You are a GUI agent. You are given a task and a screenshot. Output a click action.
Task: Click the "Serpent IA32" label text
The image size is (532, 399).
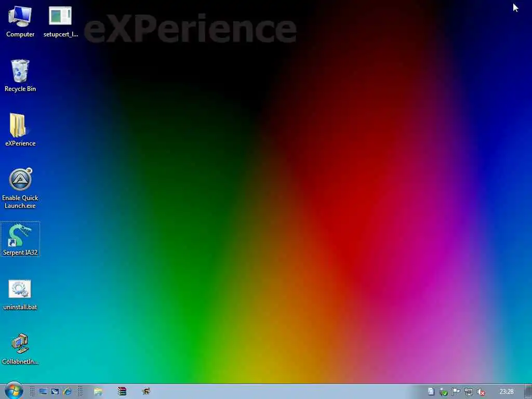click(x=20, y=252)
